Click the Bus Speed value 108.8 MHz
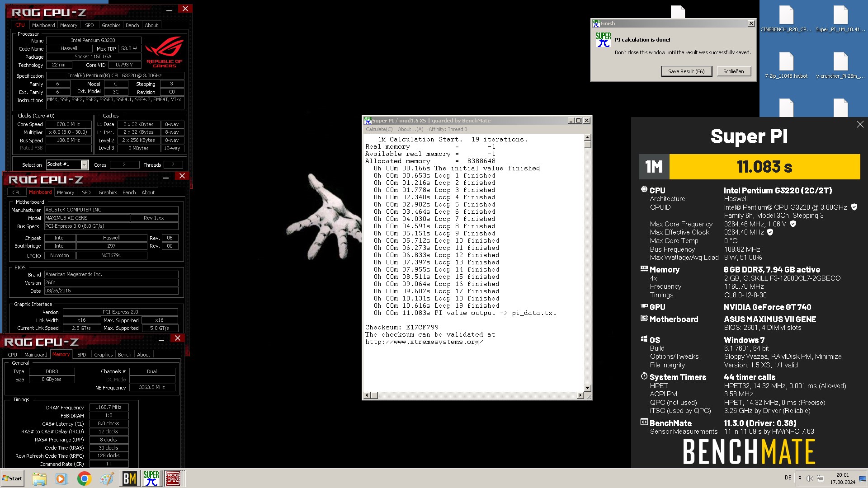The image size is (868, 488). click(x=68, y=141)
